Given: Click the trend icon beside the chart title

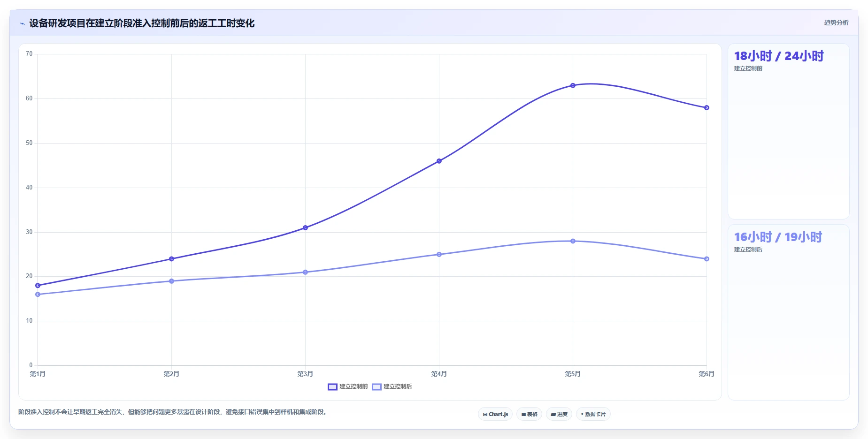Looking at the screenshot, I should (22, 23).
